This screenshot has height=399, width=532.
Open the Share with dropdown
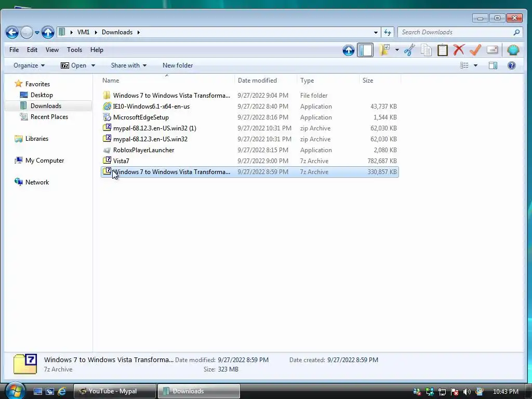(x=129, y=65)
